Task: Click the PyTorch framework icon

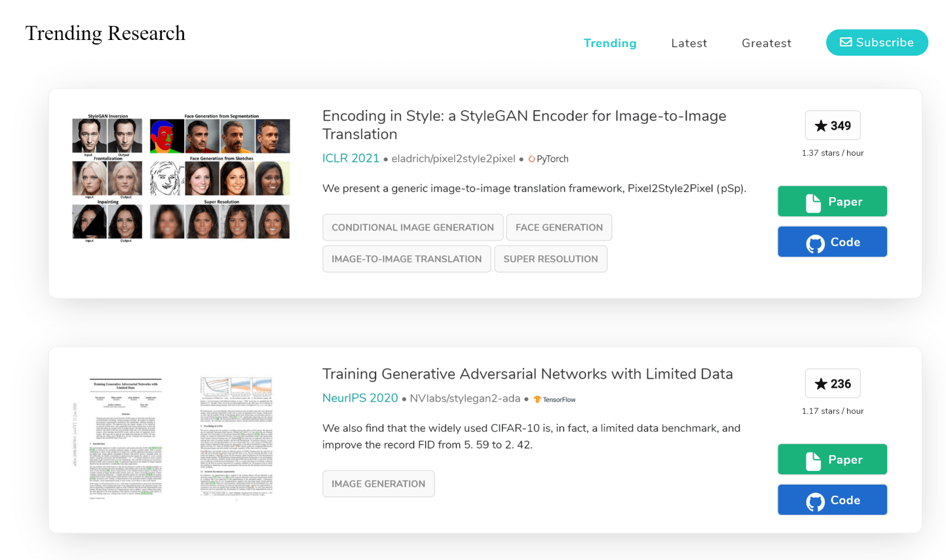Action: pos(532,159)
